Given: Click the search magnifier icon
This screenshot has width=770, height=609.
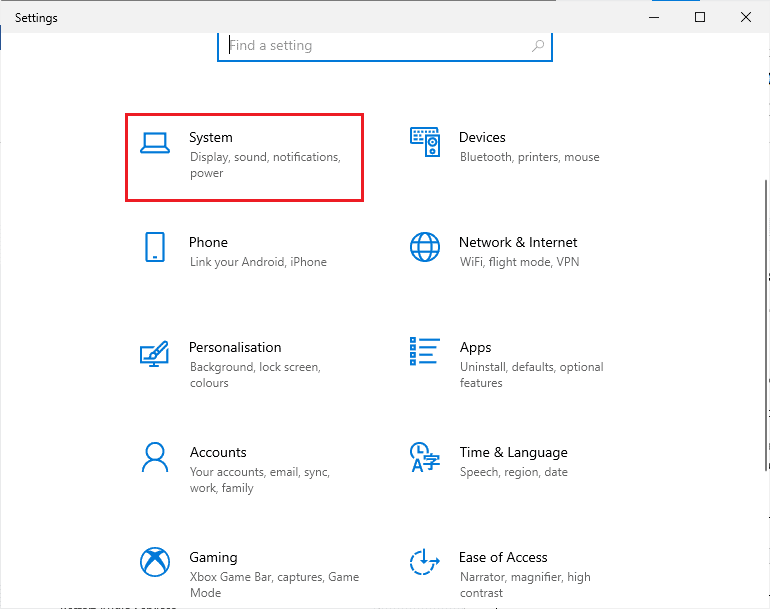Looking at the screenshot, I should click(x=538, y=46).
